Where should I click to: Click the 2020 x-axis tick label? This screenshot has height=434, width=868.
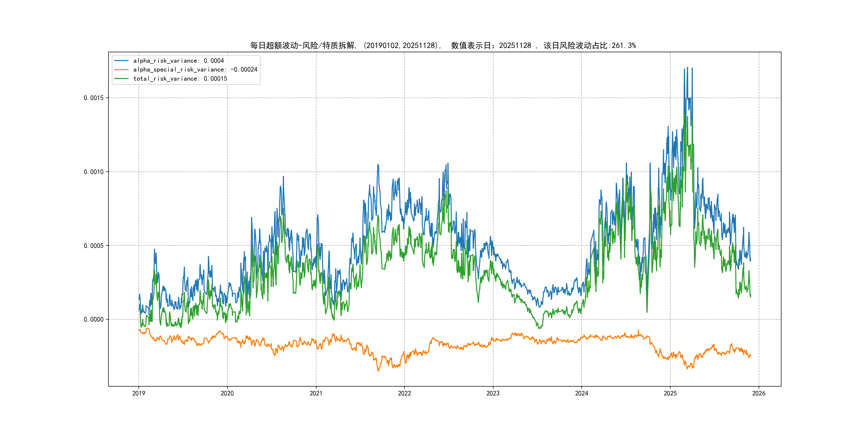pos(227,393)
